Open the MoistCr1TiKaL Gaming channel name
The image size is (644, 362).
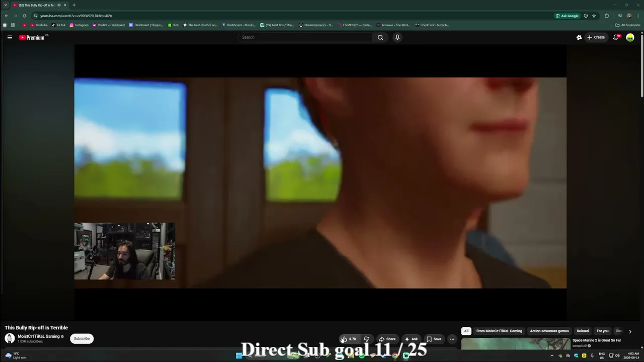tap(39, 336)
